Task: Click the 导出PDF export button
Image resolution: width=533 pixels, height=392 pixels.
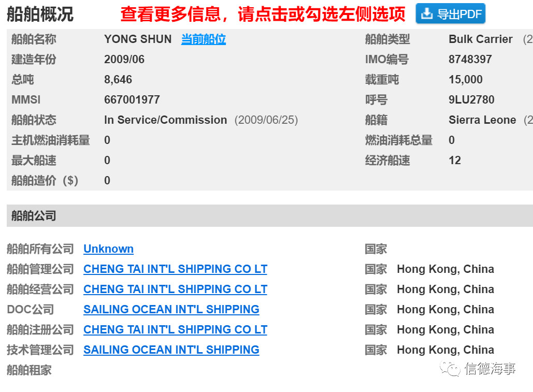Action: point(451,14)
